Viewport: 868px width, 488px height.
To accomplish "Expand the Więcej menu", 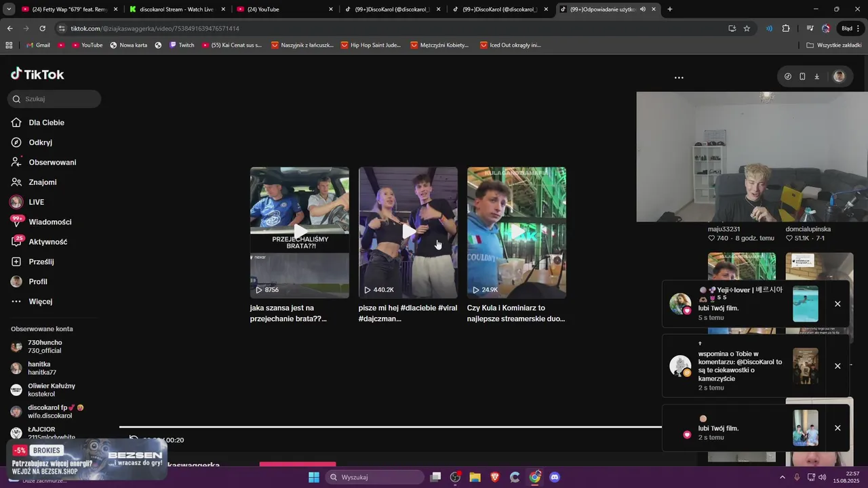I will tap(40, 302).
